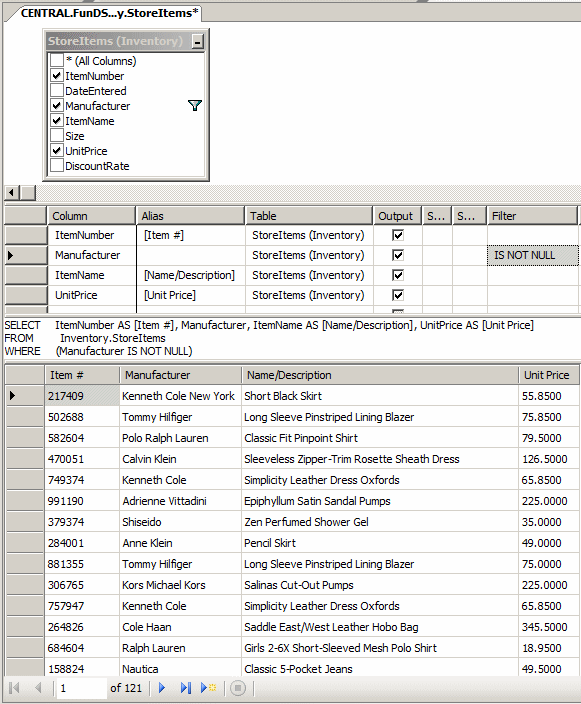
Task: Jump to the last record icon
Action: 185,688
